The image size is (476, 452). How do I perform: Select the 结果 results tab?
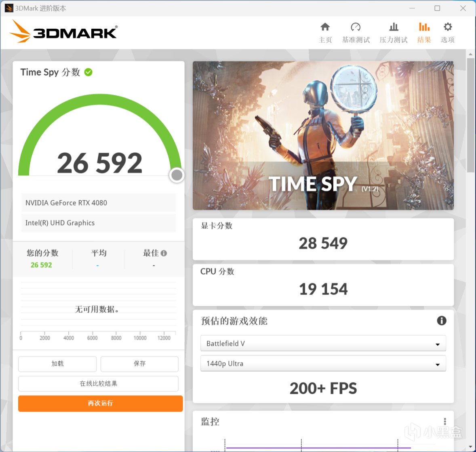click(x=424, y=33)
